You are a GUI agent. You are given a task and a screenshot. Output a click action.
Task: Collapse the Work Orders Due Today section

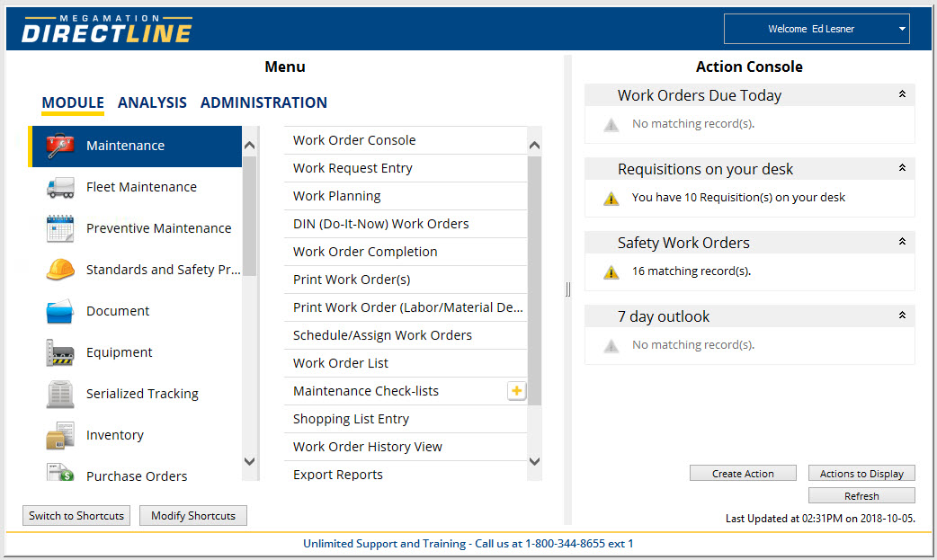pyautogui.click(x=902, y=94)
